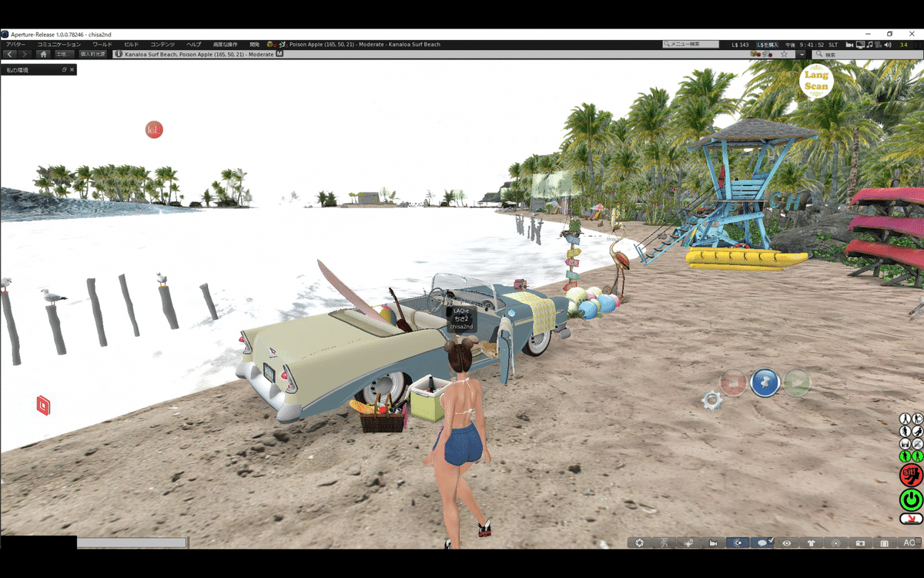Click the home icon in the navigation bar
The image size is (924, 578).
[x=43, y=54]
